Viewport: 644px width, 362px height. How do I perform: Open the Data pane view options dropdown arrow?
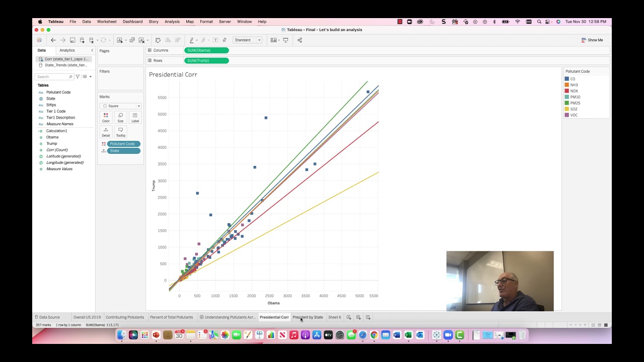pyautogui.click(x=91, y=77)
